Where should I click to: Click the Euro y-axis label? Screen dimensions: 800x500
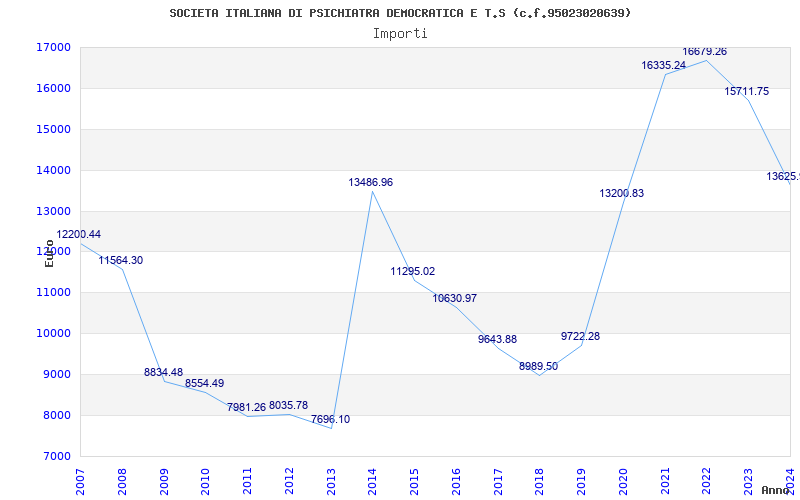[x=49, y=253]
